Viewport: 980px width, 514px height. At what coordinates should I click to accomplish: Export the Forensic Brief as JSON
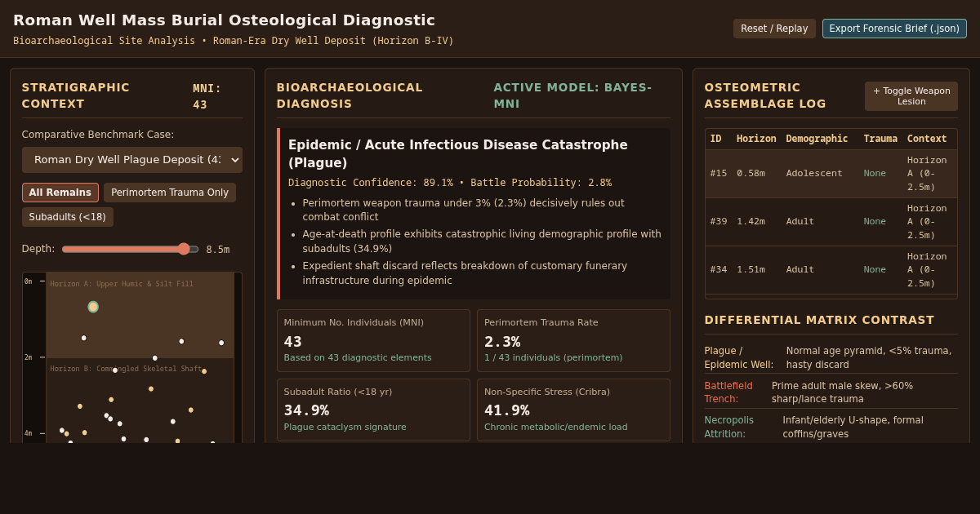pos(894,29)
